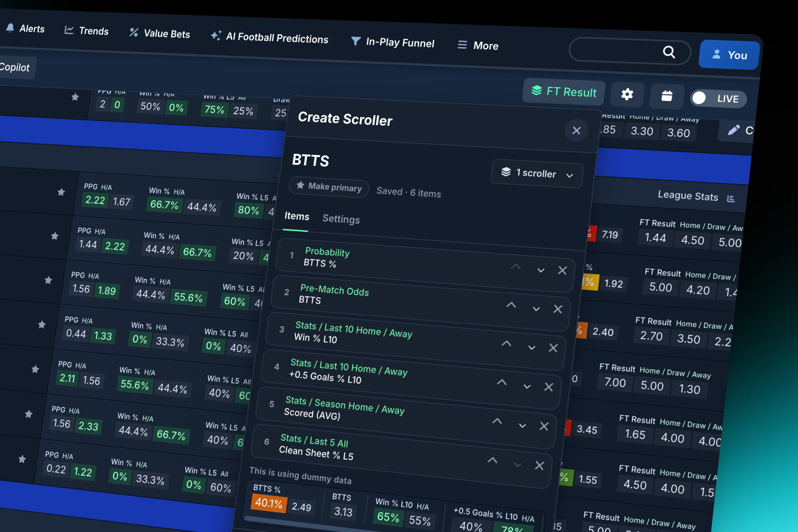Move Scored (AVG) item up
This screenshot has height=532, width=798.
[497, 421]
